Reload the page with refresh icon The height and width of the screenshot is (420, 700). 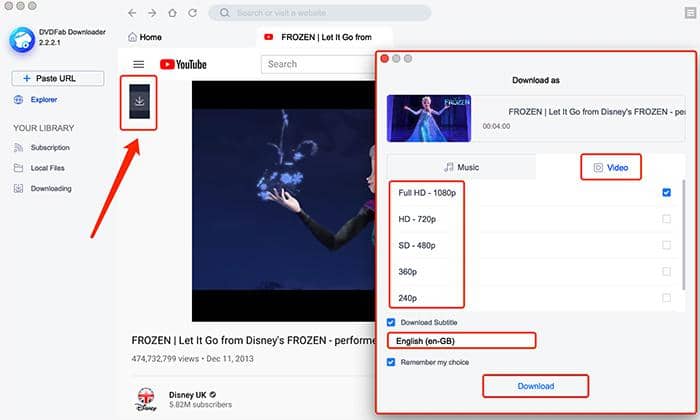pyautogui.click(x=192, y=13)
